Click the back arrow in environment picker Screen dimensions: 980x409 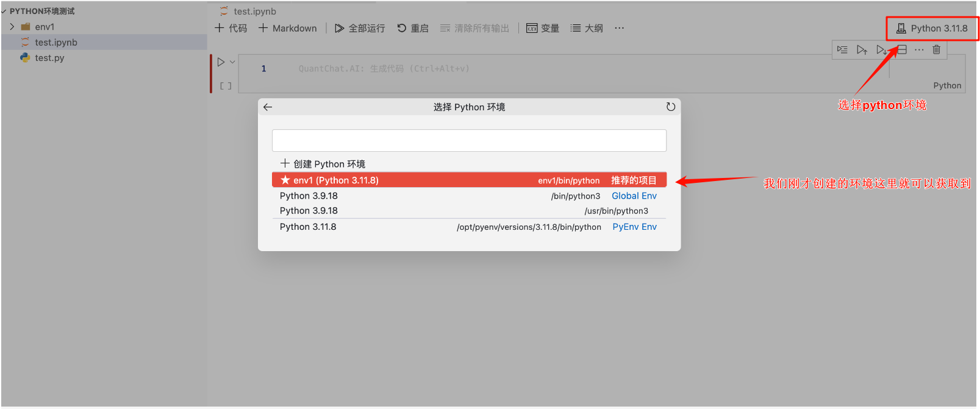tap(268, 107)
